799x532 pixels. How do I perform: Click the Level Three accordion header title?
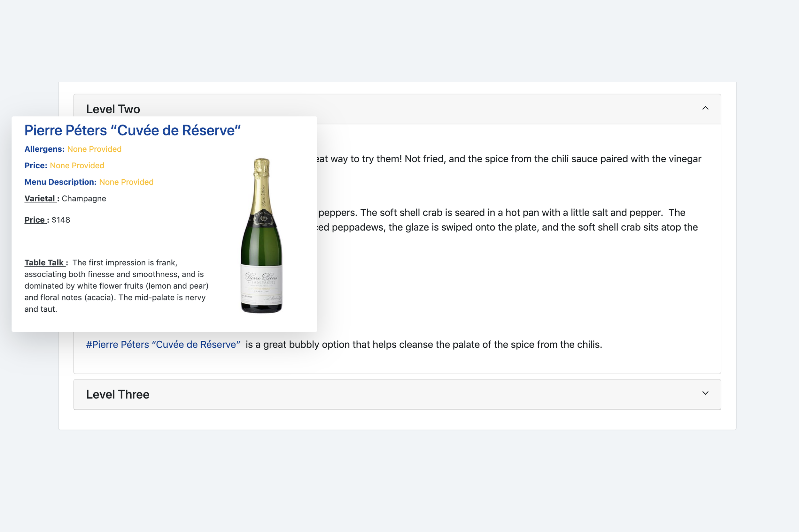coord(118,394)
